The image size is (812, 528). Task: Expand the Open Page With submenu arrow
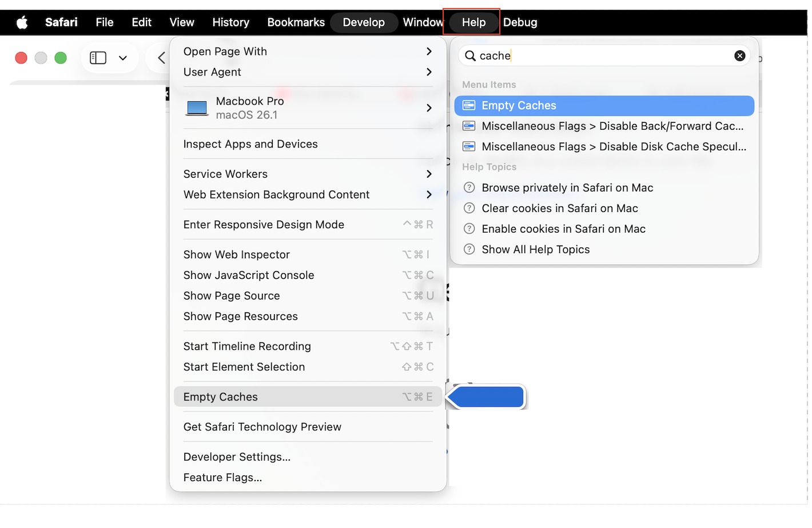(429, 51)
